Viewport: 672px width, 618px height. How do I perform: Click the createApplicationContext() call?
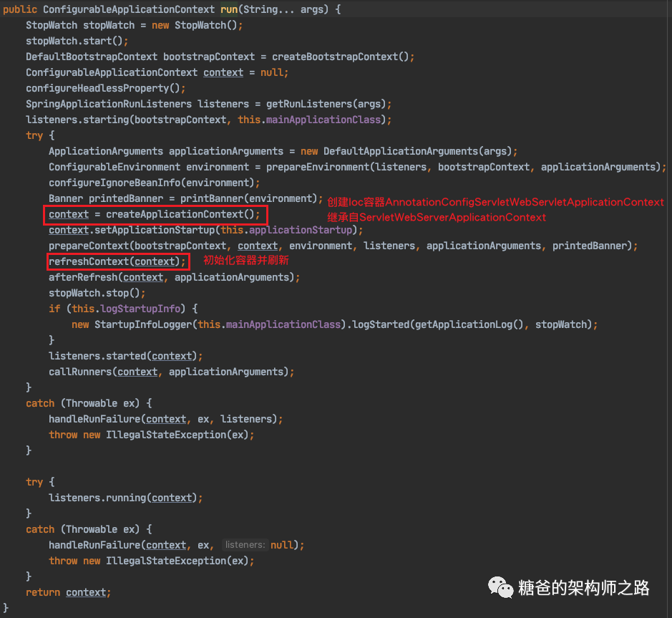click(180, 214)
